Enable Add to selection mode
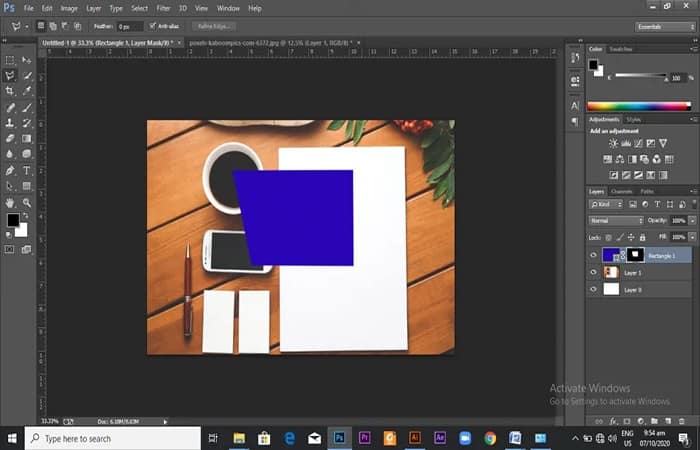This screenshot has width=700, height=450. click(x=53, y=26)
